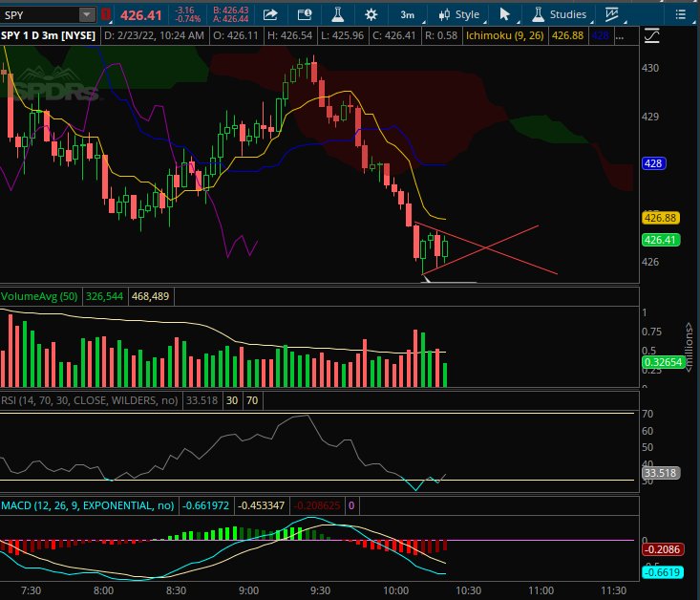This screenshot has width=700, height=600.
Task: Expand the hidden study values ellipsis
Action: click(620, 35)
